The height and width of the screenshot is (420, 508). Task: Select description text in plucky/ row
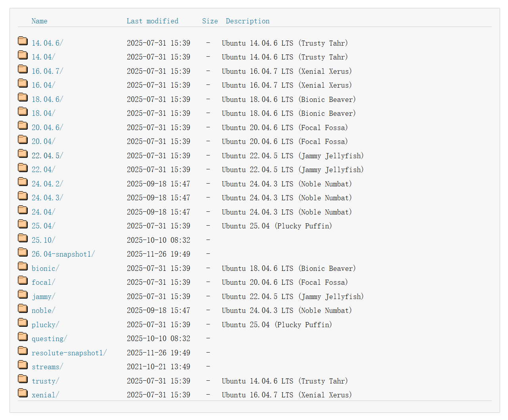tap(277, 325)
